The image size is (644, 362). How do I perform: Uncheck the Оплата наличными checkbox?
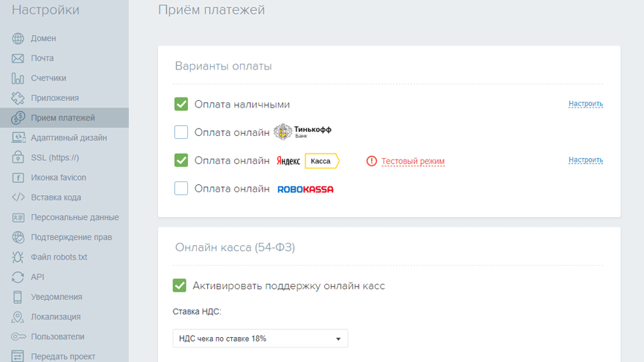(x=181, y=105)
